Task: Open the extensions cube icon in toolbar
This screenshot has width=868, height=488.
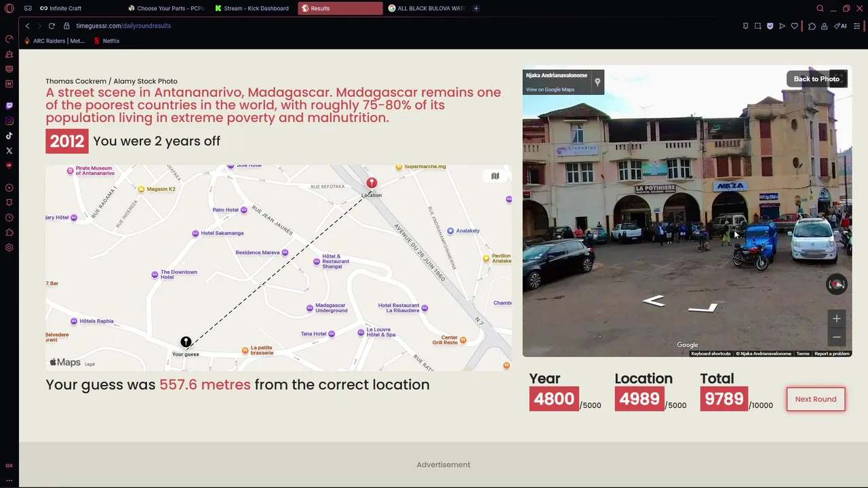Action: [812, 26]
